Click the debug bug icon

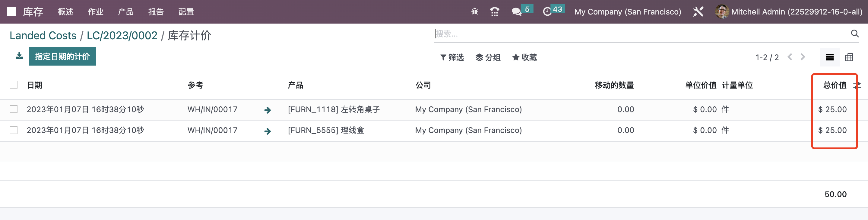pyautogui.click(x=475, y=12)
